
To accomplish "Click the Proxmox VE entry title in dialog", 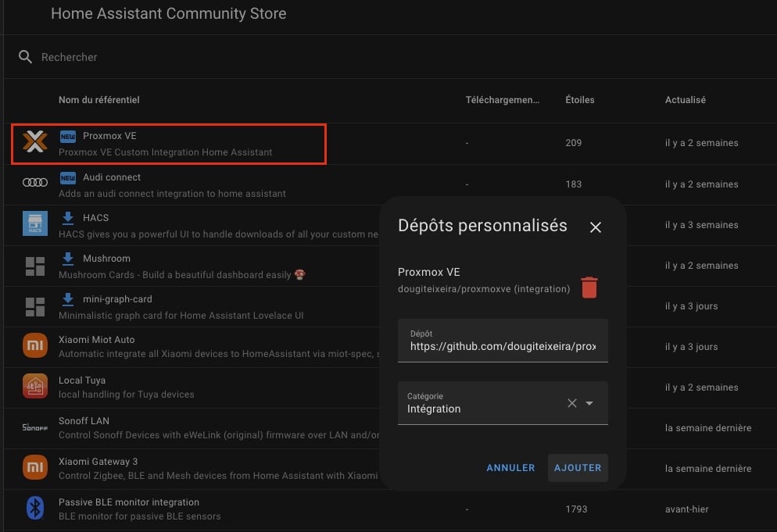I will point(428,272).
